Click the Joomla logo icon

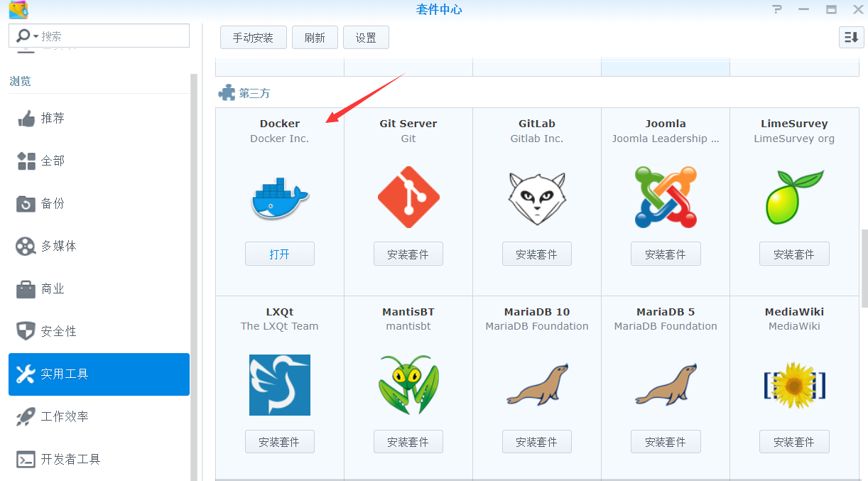point(666,197)
